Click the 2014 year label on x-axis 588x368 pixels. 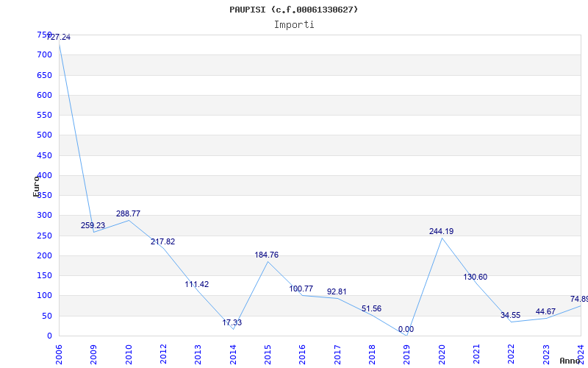pyautogui.click(x=232, y=354)
